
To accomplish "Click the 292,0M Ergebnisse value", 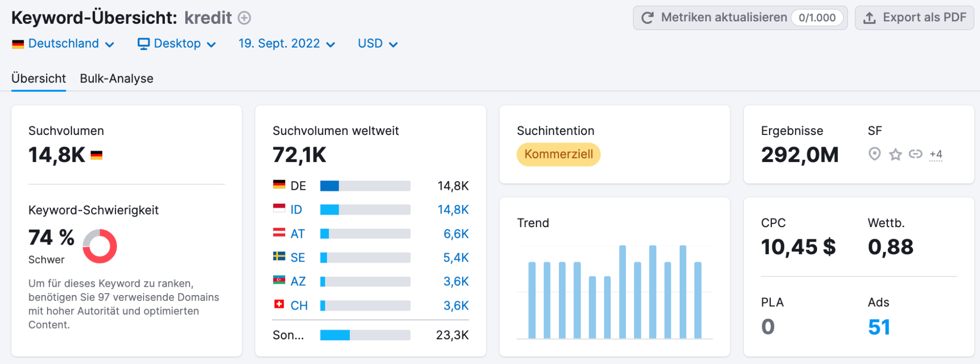I will pos(800,155).
